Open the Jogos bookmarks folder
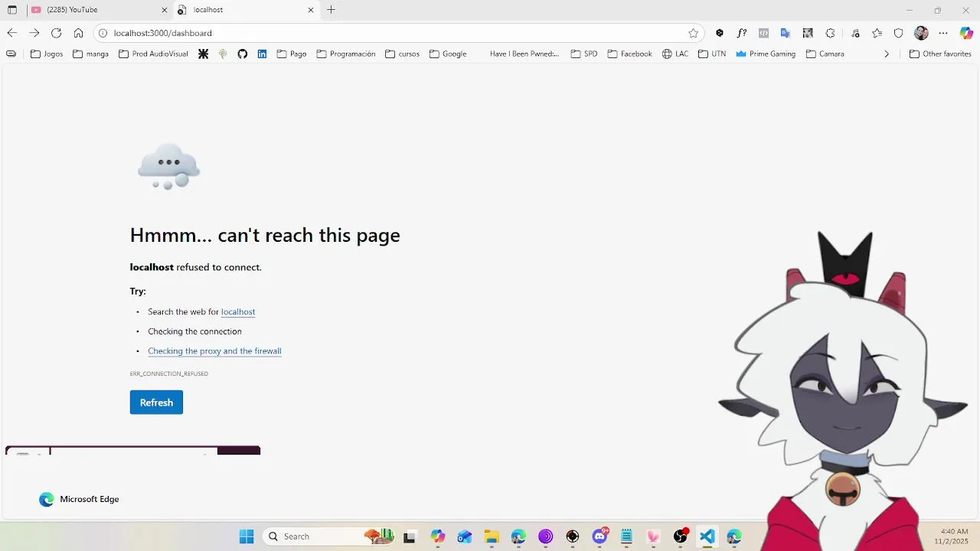Screen dimensions: 980x551 tap(47, 54)
